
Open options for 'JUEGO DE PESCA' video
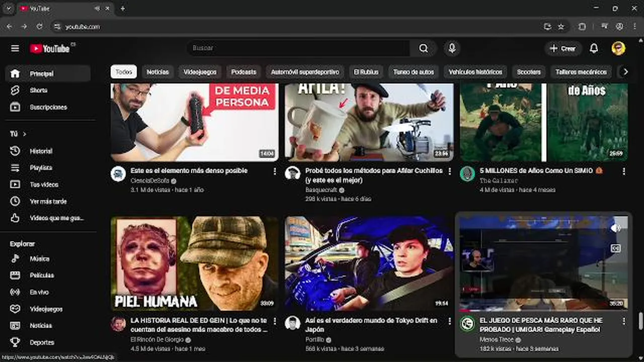(624, 321)
